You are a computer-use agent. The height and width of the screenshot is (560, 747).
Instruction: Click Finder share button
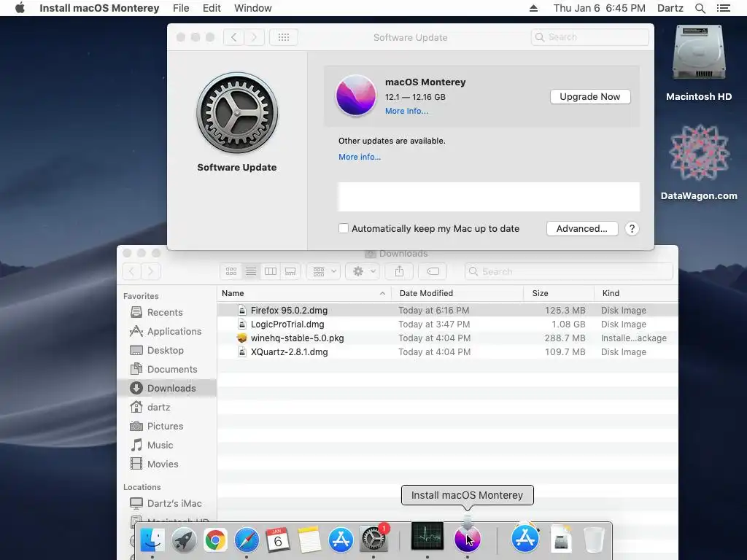click(399, 271)
